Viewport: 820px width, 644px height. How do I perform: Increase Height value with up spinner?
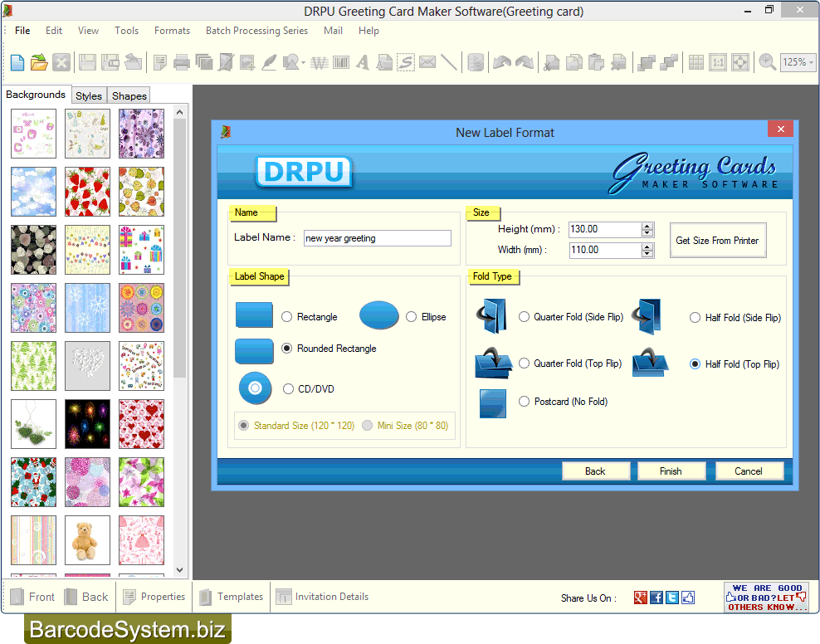click(x=647, y=226)
